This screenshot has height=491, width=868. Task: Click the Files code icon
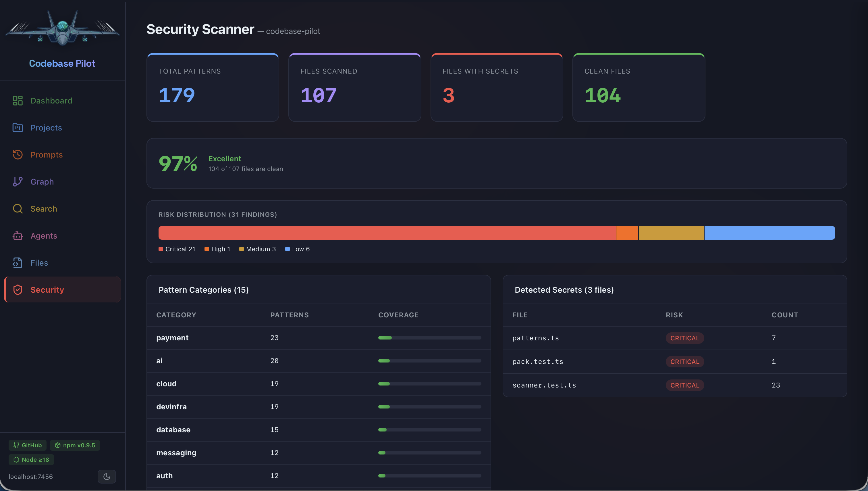18,263
